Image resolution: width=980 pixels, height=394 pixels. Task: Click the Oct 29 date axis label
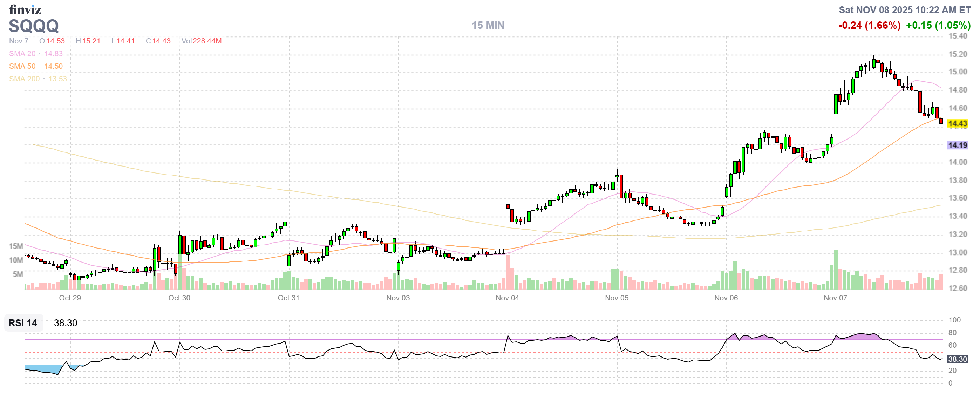70,298
